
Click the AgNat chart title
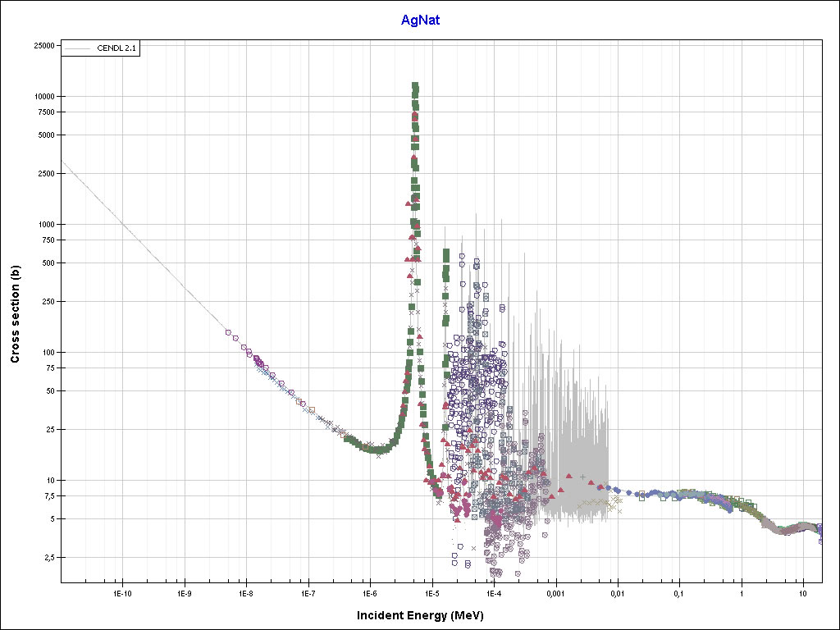click(x=420, y=21)
